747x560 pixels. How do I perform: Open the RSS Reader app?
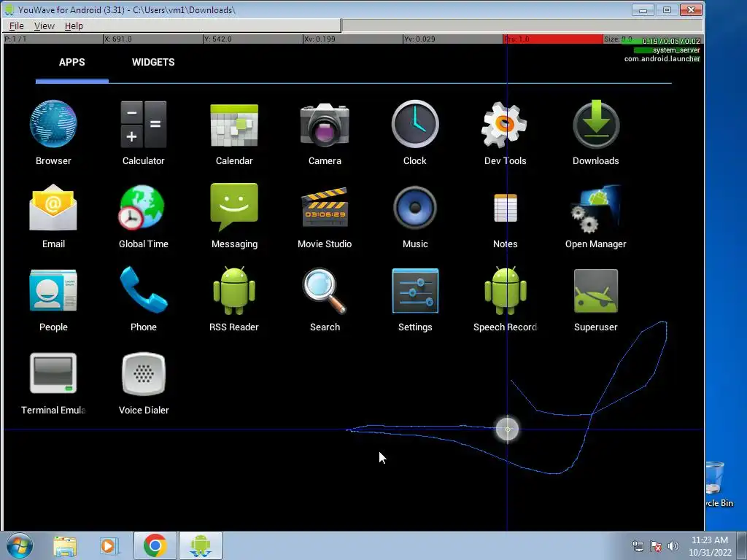pos(234,300)
